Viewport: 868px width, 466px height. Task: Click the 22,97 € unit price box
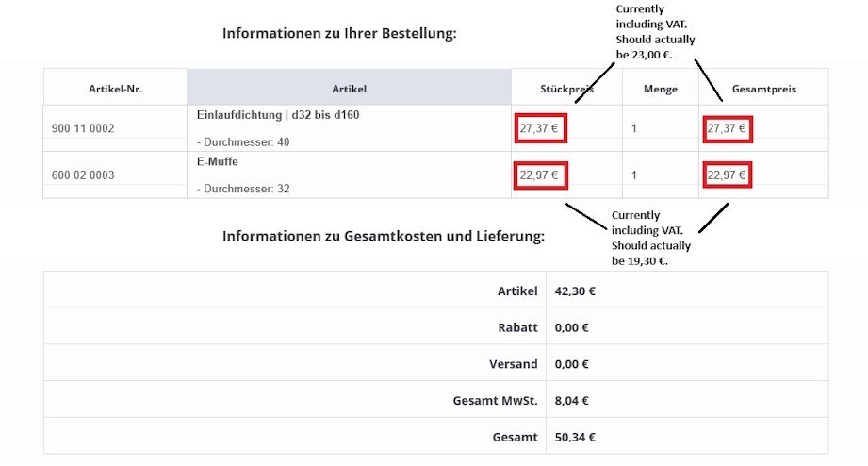[x=541, y=175]
